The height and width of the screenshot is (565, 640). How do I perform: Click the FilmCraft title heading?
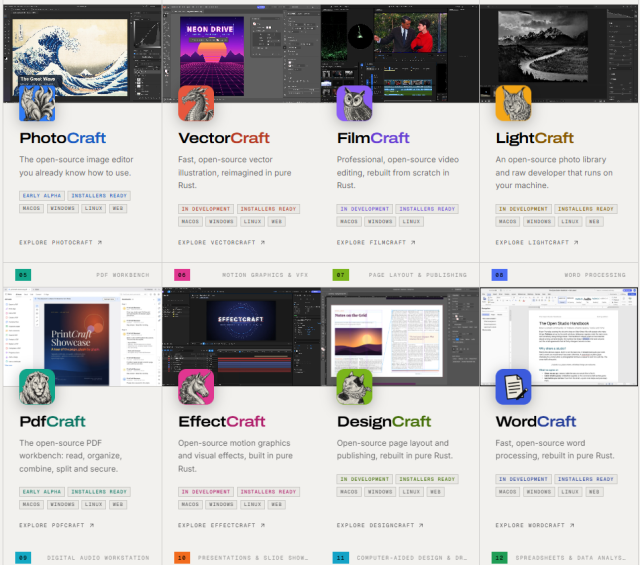(x=373, y=138)
